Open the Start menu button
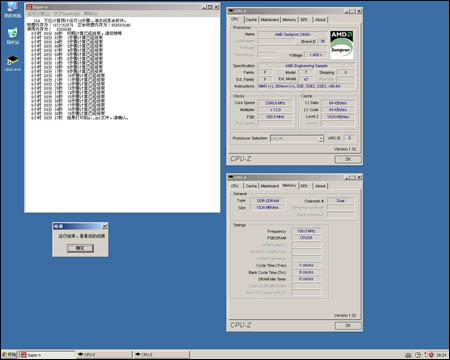This screenshot has width=450, height=360. coord(10,355)
